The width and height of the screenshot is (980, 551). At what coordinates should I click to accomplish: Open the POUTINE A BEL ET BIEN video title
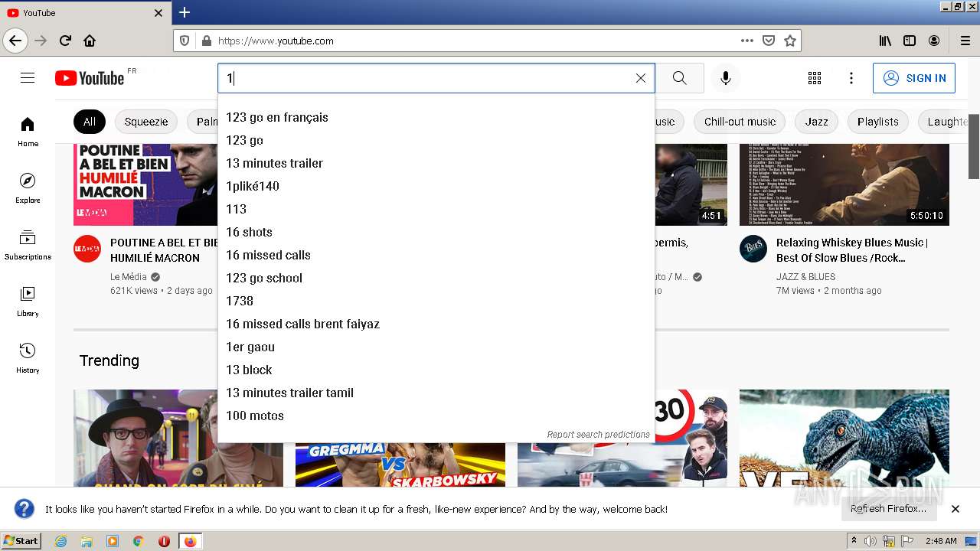pyautogui.click(x=164, y=250)
